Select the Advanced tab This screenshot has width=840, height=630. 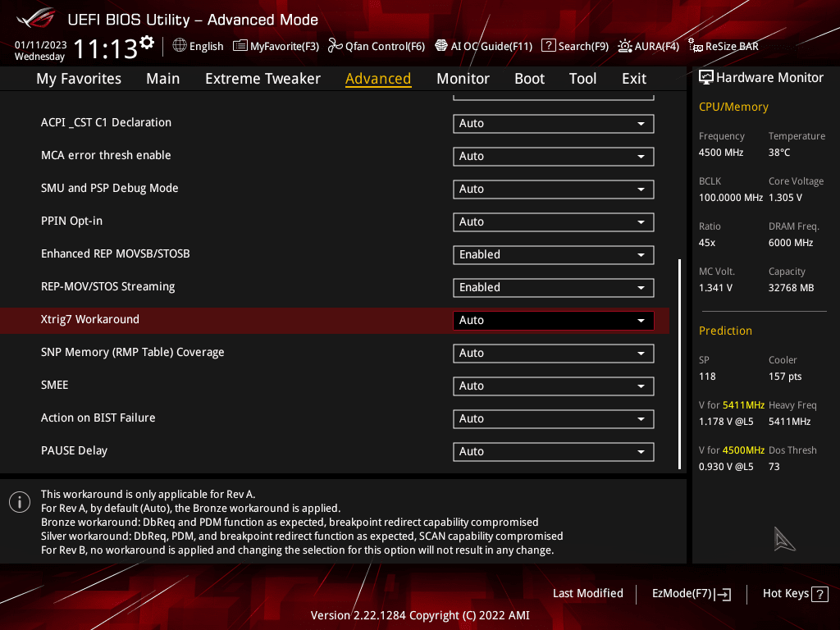point(378,79)
